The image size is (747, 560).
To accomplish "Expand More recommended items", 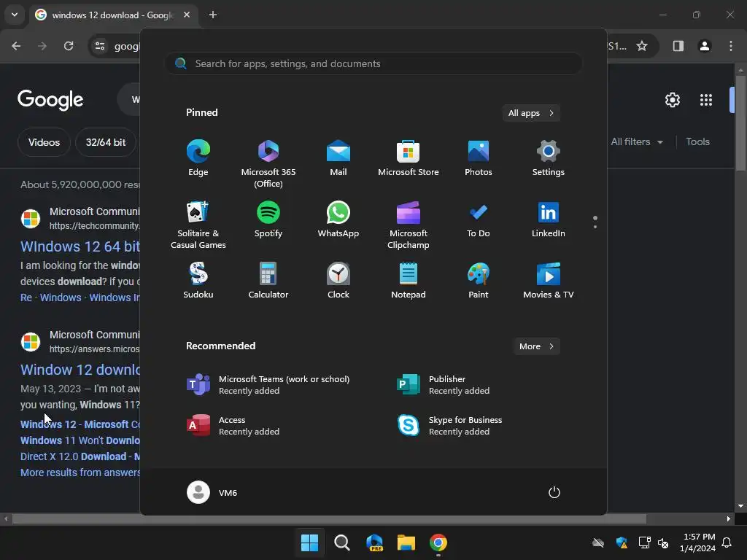I will (x=536, y=346).
